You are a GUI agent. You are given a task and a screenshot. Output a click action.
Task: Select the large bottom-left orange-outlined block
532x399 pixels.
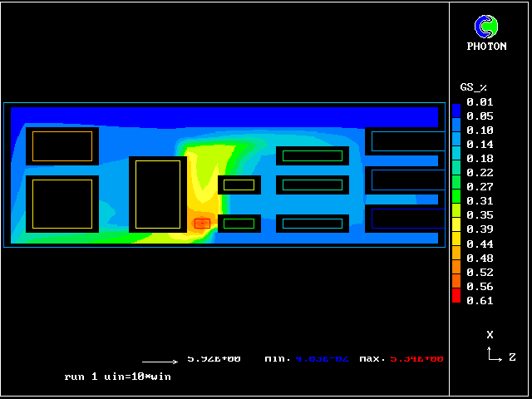pyautogui.click(x=62, y=204)
